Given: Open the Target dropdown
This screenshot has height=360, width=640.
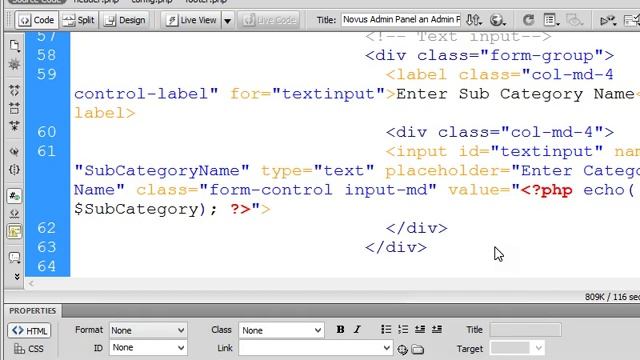Looking at the screenshot, I should point(517,349).
